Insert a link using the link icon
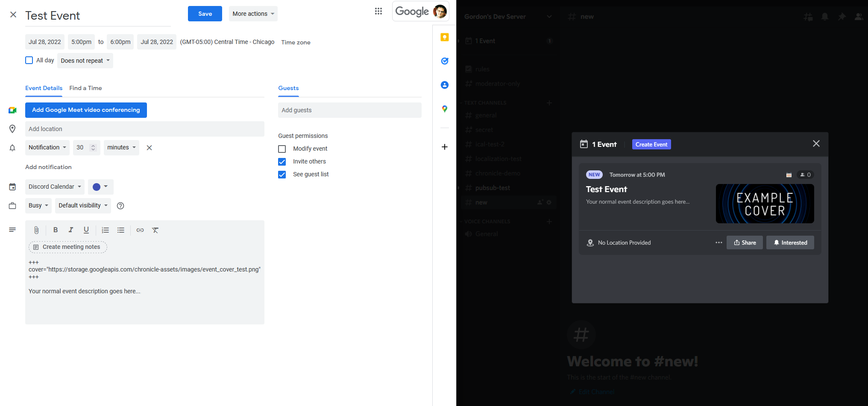The height and width of the screenshot is (406, 868). (x=140, y=230)
